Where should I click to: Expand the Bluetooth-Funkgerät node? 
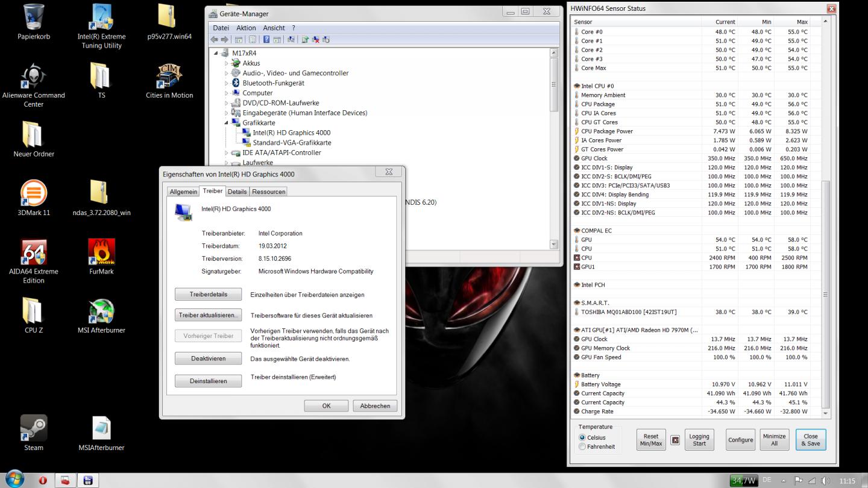227,83
